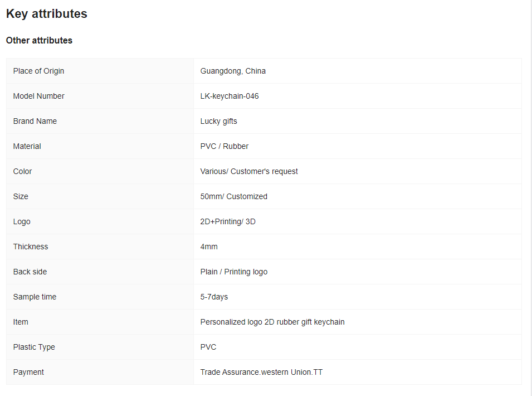
Task: Click the Back side label cell
Action: point(100,272)
